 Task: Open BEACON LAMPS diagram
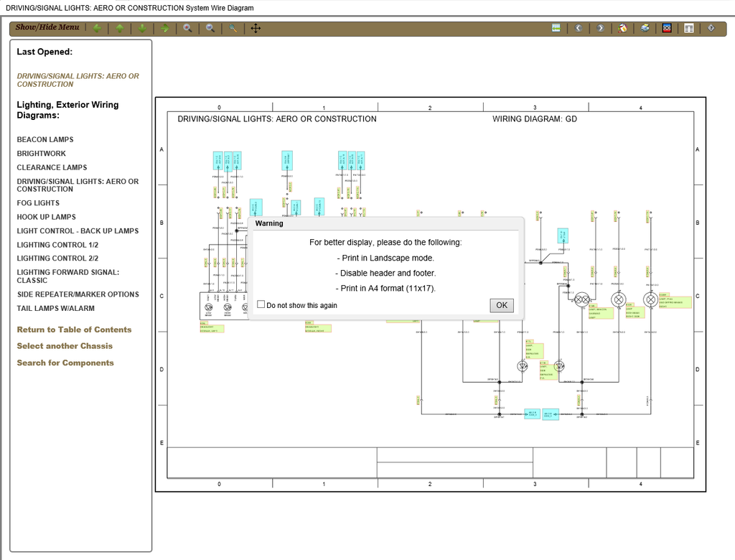[45, 140]
